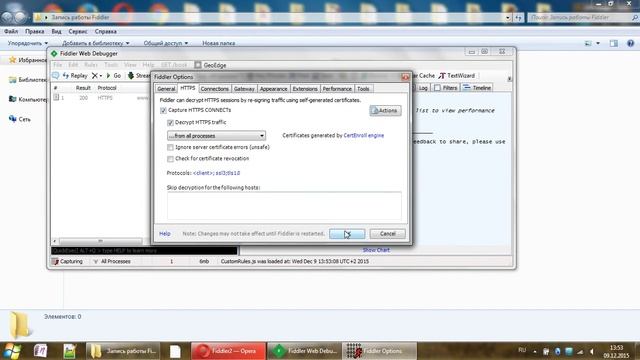
Task: Click the RU language indicator in tray
Action: point(522,350)
